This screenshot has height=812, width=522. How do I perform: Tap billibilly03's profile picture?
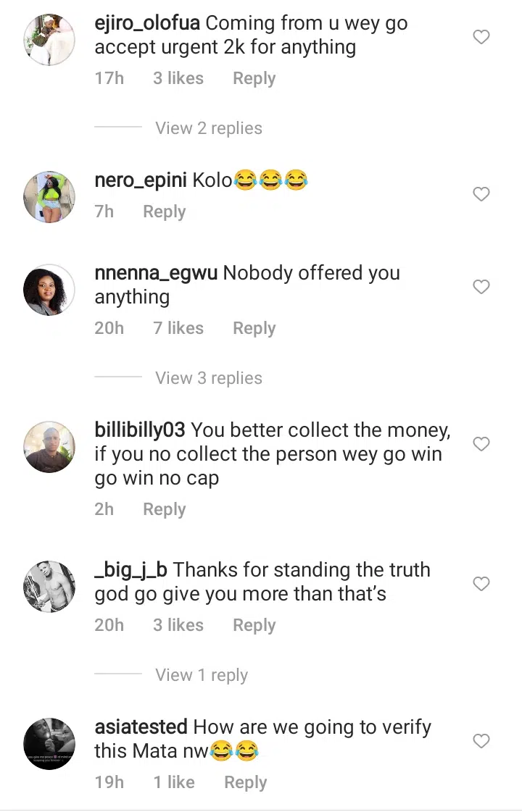pyautogui.click(x=49, y=446)
